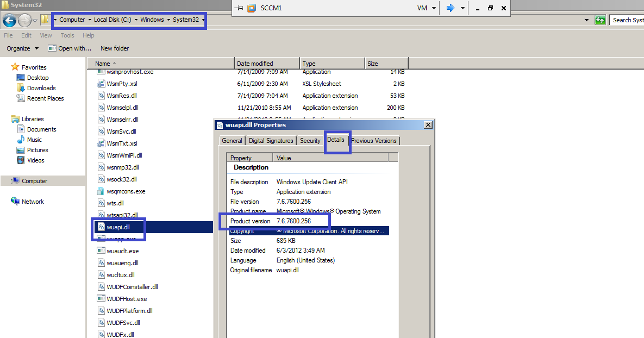The width and height of the screenshot is (644, 338).
Task: Expand dropdown arrow after System32 breadcrumb
Action: tap(203, 20)
